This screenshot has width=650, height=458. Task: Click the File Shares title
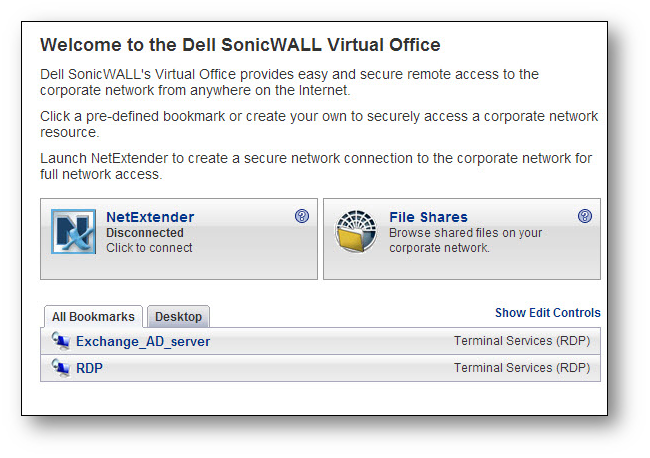pos(428,217)
